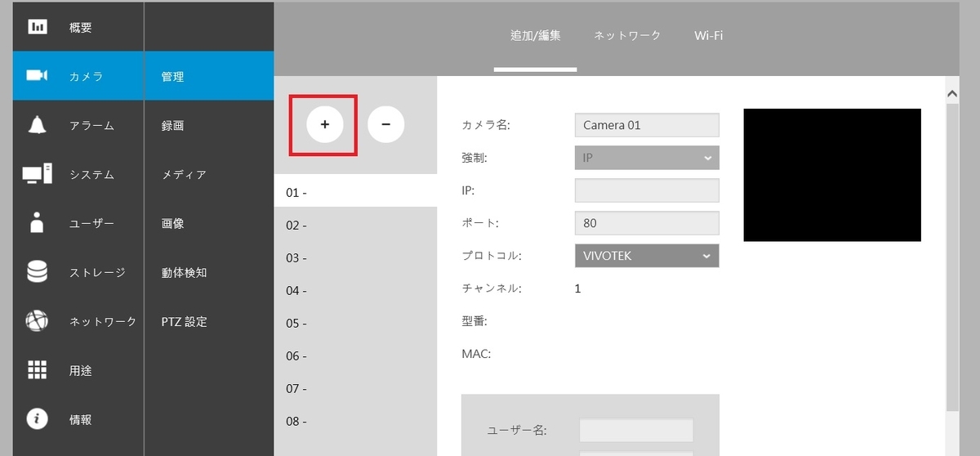The width and height of the screenshot is (980, 456).
Task: Open アラーム menu item
Action: pyautogui.click(x=91, y=126)
